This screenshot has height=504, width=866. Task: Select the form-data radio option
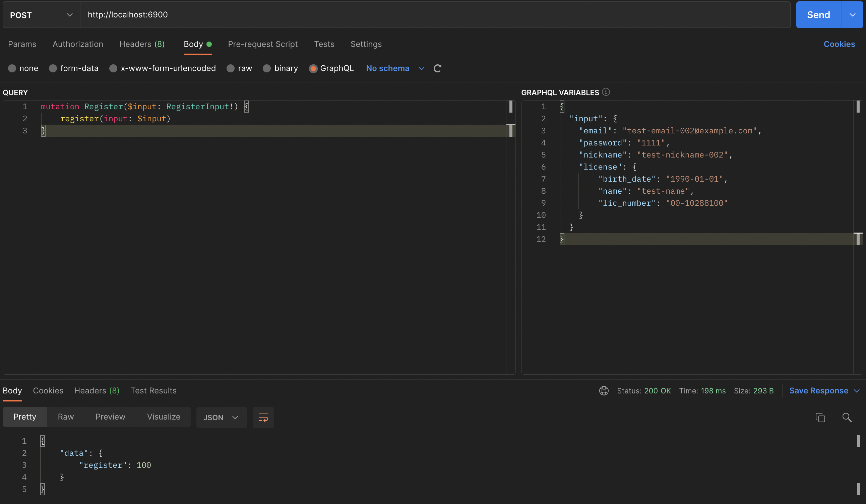tap(53, 68)
